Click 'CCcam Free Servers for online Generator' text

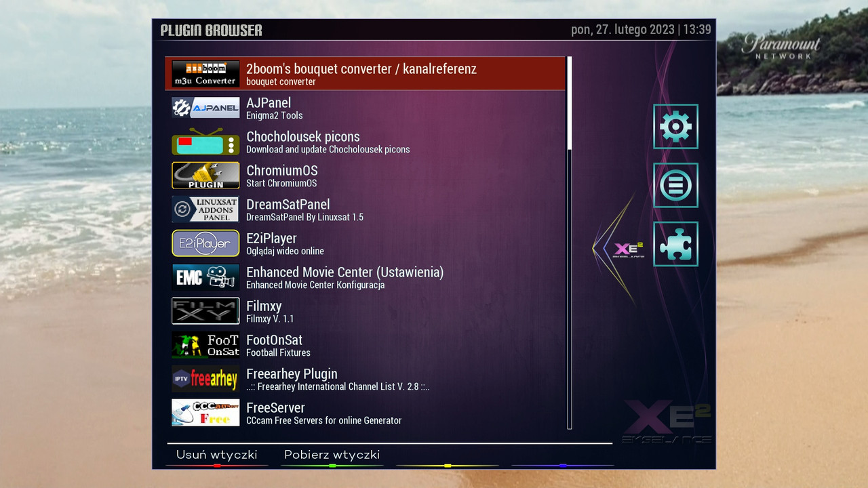[324, 421]
